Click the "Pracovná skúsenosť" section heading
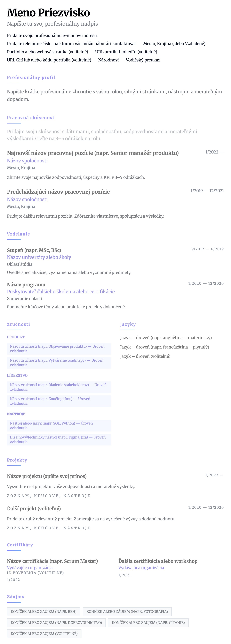Viewport: 231px width, 644px height. (x=30, y=118)
